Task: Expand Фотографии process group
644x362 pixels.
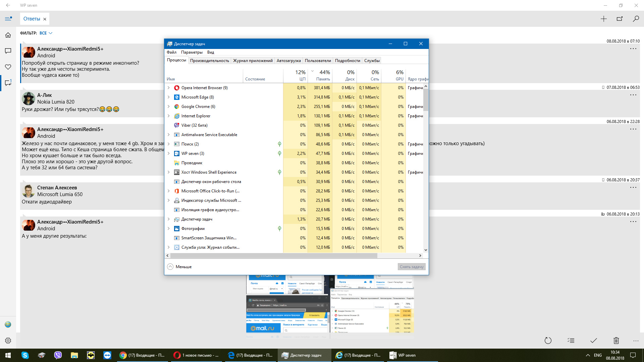Action: [168, 229]
